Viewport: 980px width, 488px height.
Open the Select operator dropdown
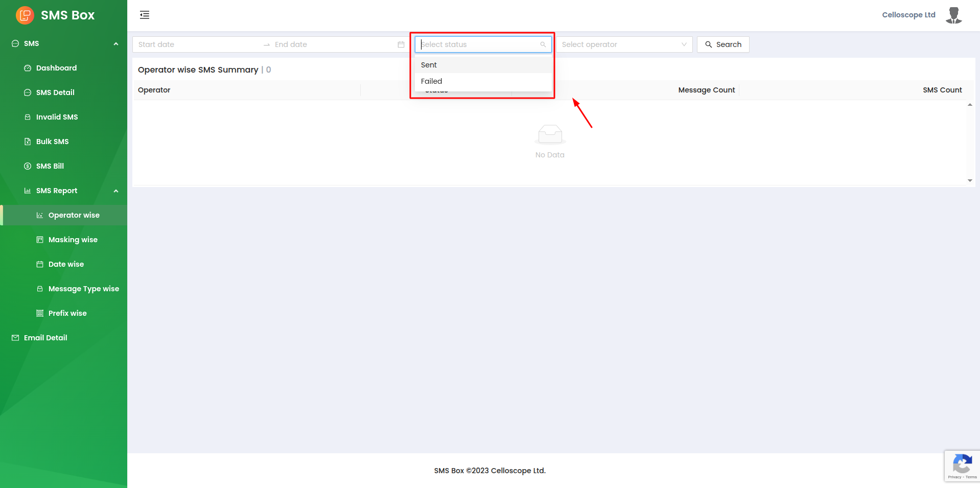click(624, 44)
